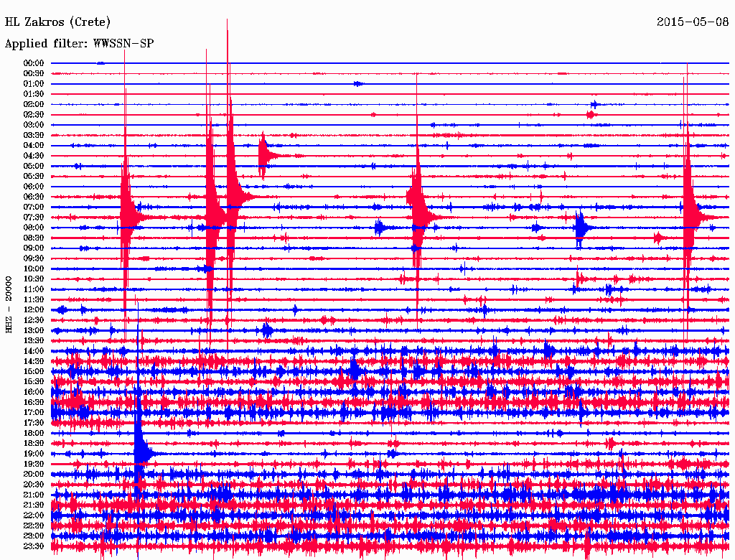Select the 02:30 time label
The image size is (735, 560).
pyautogui.click(x=34, y=115)
